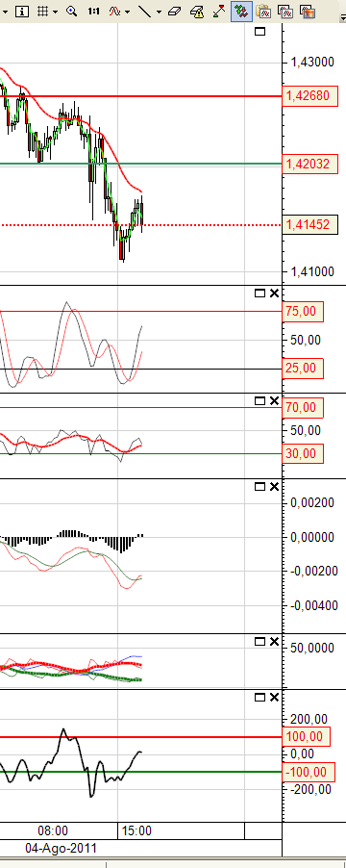Select the 1,42032 green level price label
The image size is (346, 868).
[x=309, y=164]
